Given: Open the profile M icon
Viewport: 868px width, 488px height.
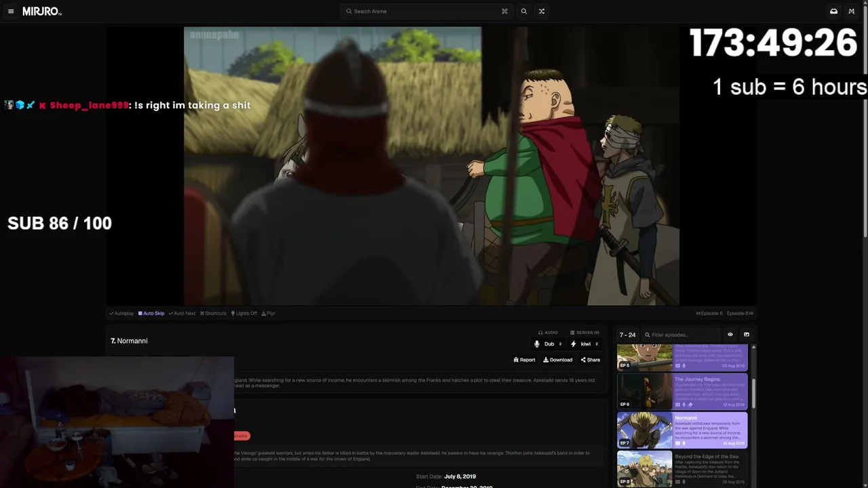Looking at the screenshot, I should pyautogui.click(x=851, y=12).
